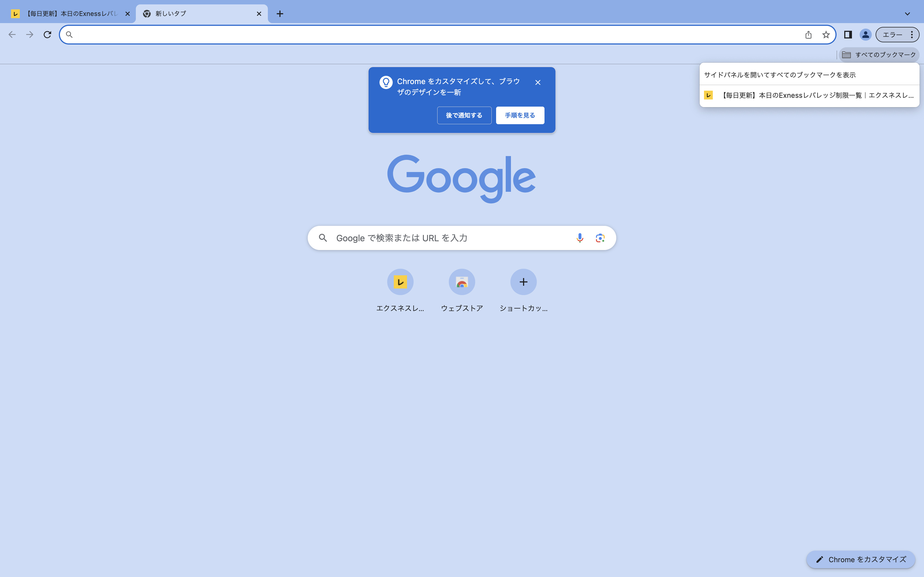Choose サイドパネルを開いて bookmarks menu item

780,75
